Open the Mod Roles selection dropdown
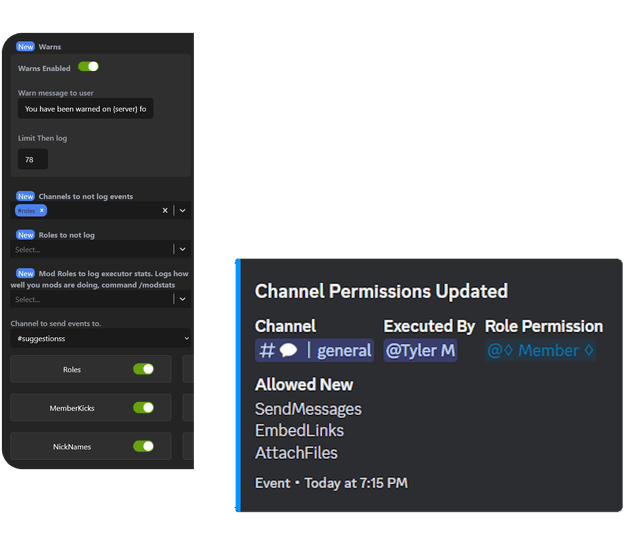 pos(182,299)
